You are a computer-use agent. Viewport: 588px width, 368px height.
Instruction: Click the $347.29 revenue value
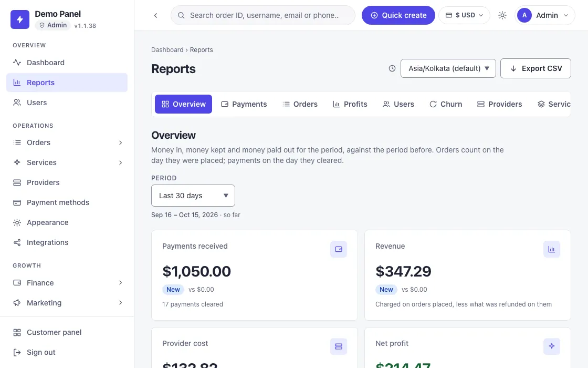coord(404,271)
